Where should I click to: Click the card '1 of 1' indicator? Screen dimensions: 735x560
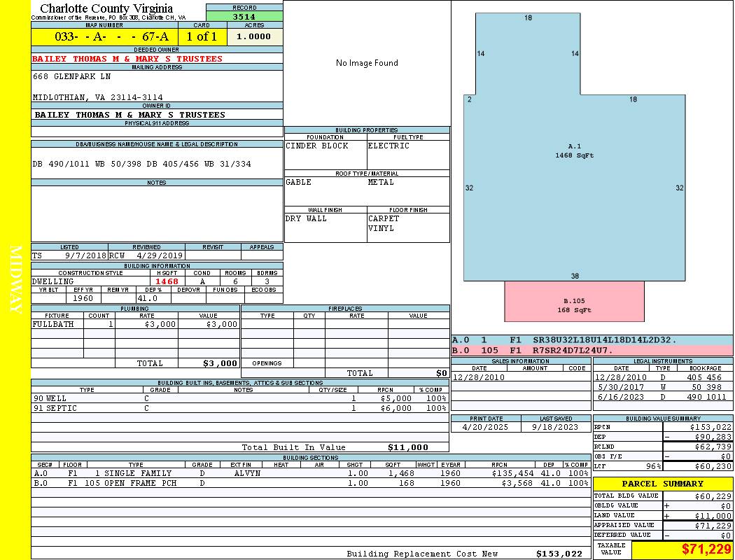202,37
